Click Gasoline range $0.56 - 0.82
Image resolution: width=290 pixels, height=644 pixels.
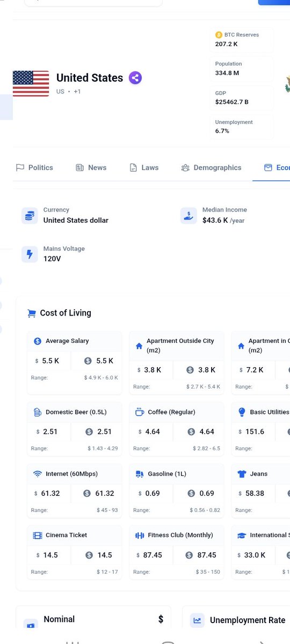pyautogui.click(x=205, y=510)
